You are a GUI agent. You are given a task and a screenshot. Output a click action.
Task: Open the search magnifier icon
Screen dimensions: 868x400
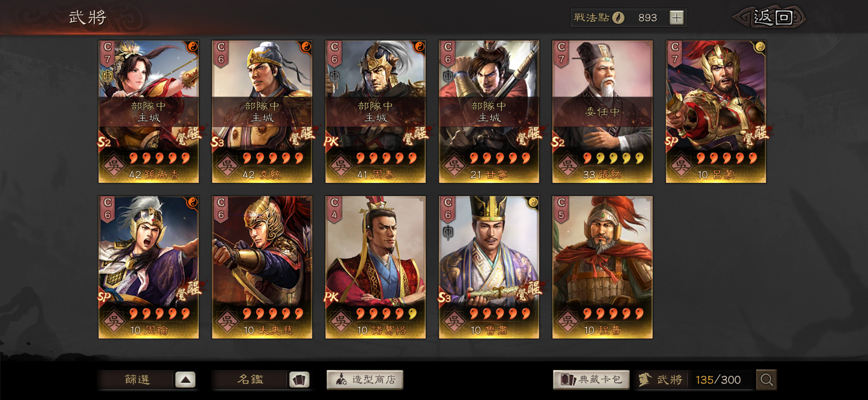click(x=766, y=380)
